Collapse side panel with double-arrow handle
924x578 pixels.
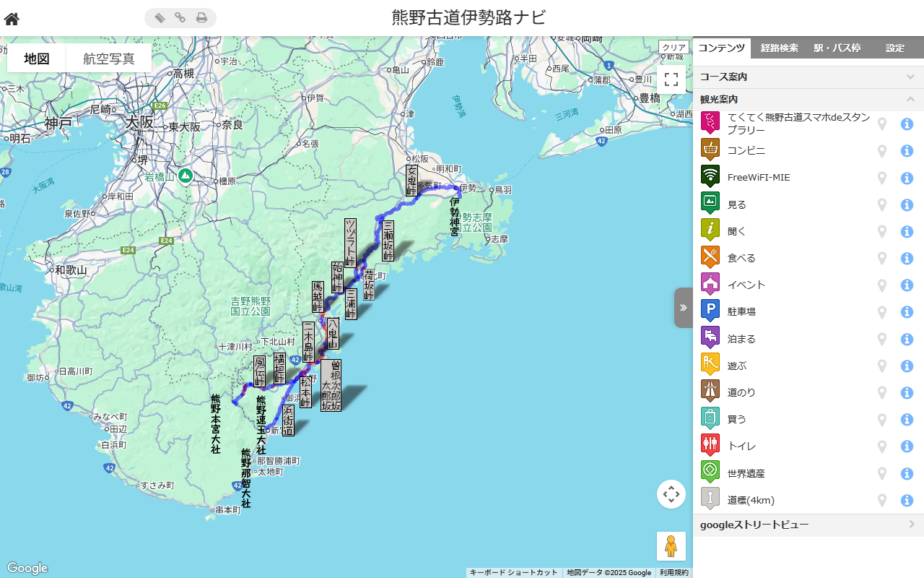coord(684,308)
